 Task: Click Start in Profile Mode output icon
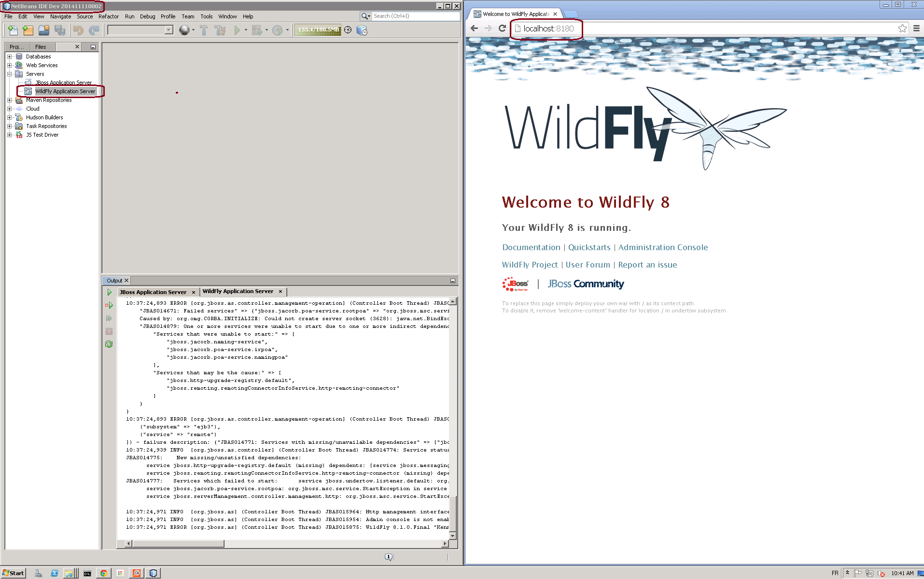(109, 318)
